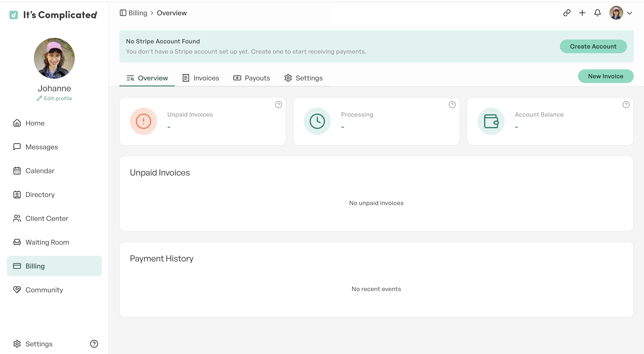
Task: Open the billing Settings tab
Action: [303, 78]
